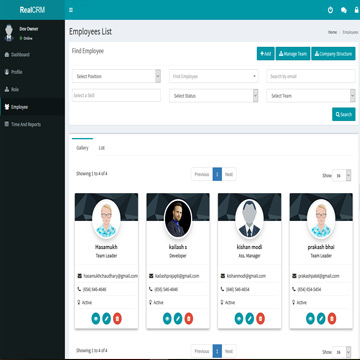The width and height of the screenshot is (360, 360).
Task: Open Employee in the sidebar
Action: point(32,107)
